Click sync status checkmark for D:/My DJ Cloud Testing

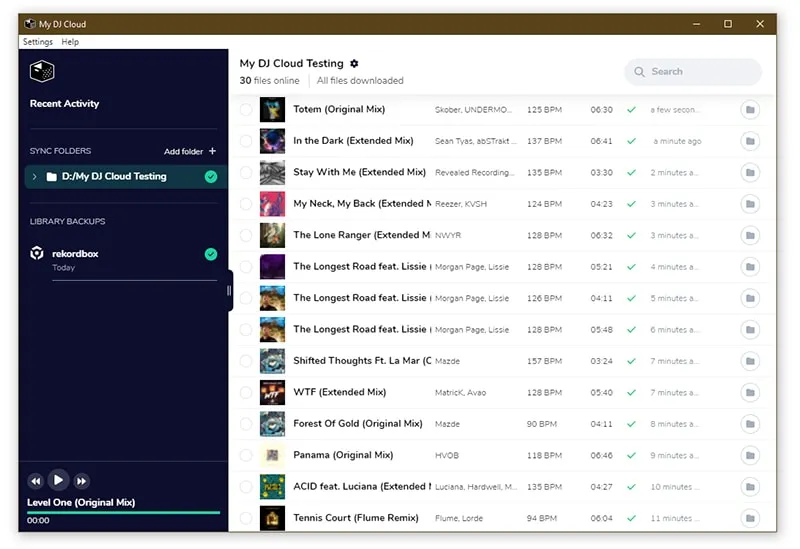click(x=211, y=177)
